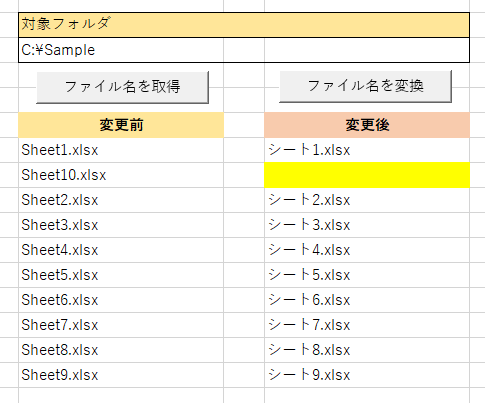Select the シート8.xlsx cell
Viewport: 485px width, 403px height.
(x=367, y=350)
